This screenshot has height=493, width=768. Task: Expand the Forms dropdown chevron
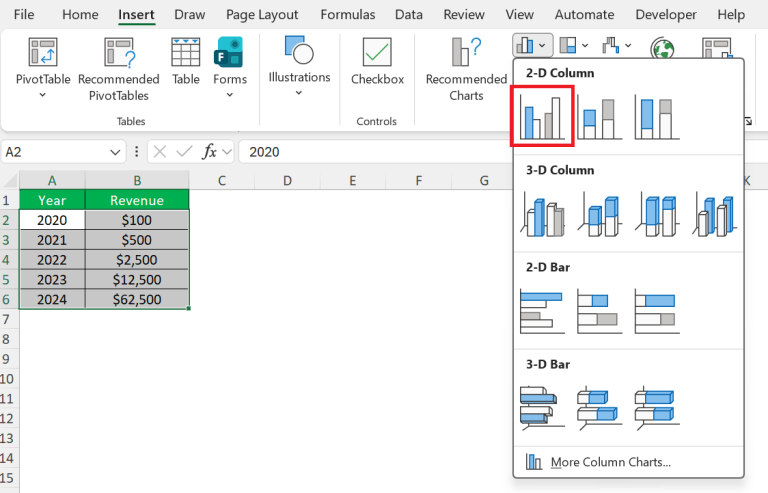pyautogui.click(x=230, y=95)
